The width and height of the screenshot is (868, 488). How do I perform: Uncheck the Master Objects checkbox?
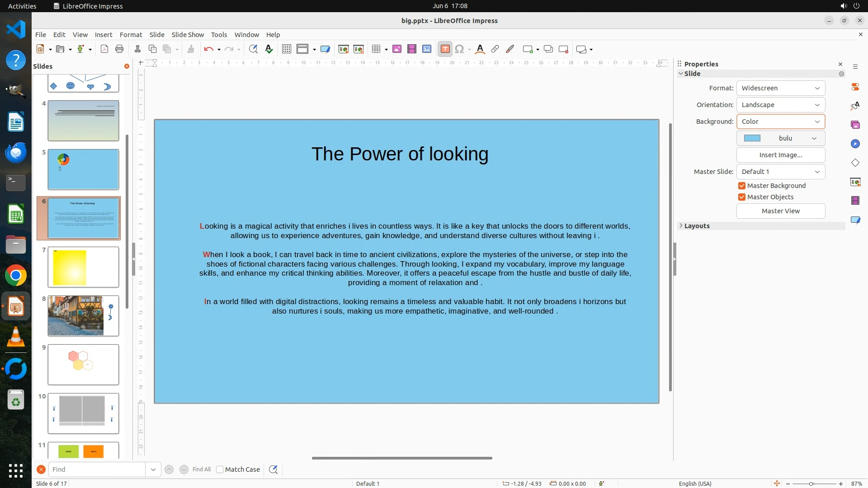(742, 197)
